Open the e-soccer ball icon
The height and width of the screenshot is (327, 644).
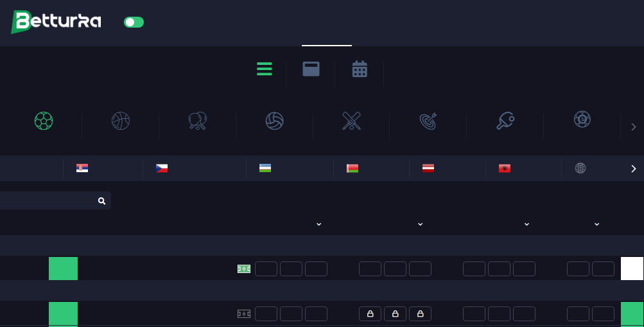(x=582, y=119)
